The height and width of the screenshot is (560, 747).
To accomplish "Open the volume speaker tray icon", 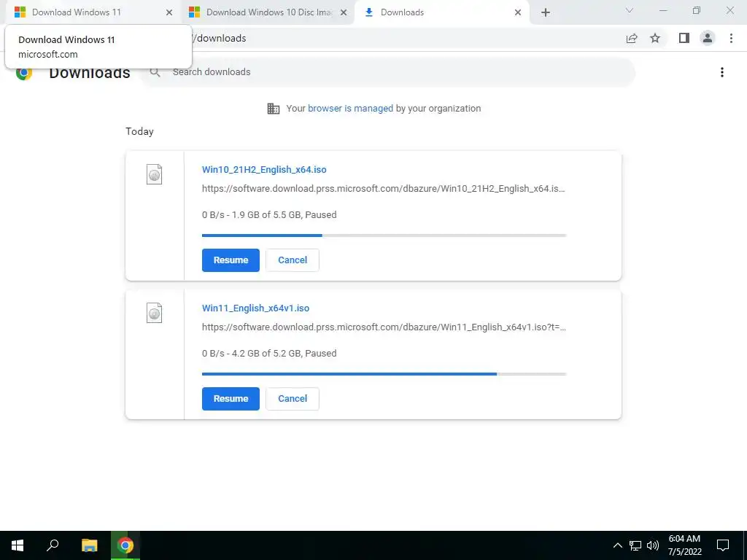I will [x=653, y=545].
